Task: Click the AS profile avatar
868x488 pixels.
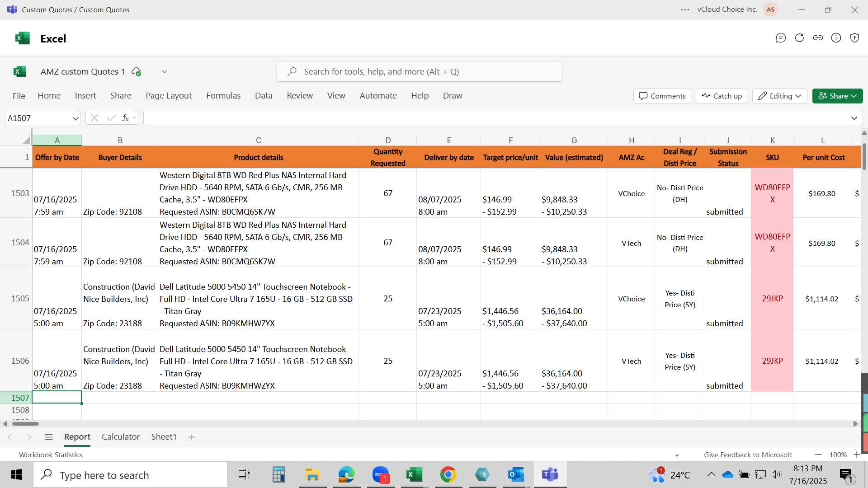Action: click(770, 9)
